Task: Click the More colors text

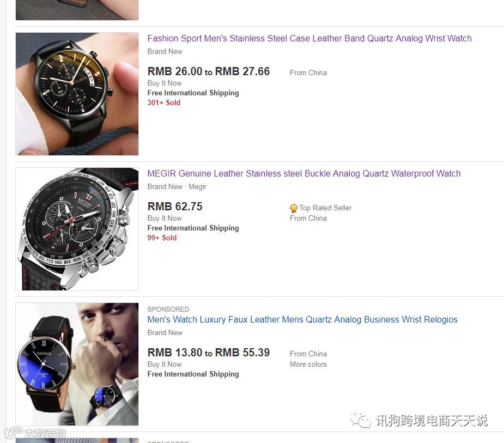Action: coord(308,364)
